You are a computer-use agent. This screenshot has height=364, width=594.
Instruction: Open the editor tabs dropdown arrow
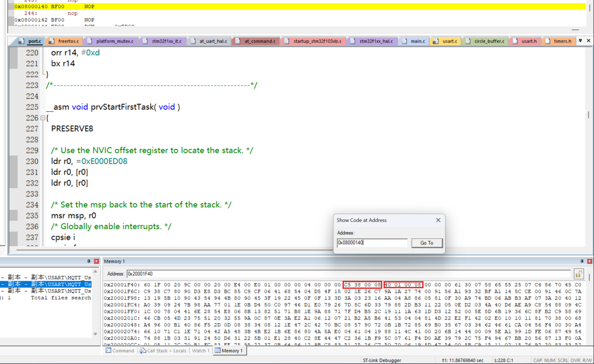(580, 41)
